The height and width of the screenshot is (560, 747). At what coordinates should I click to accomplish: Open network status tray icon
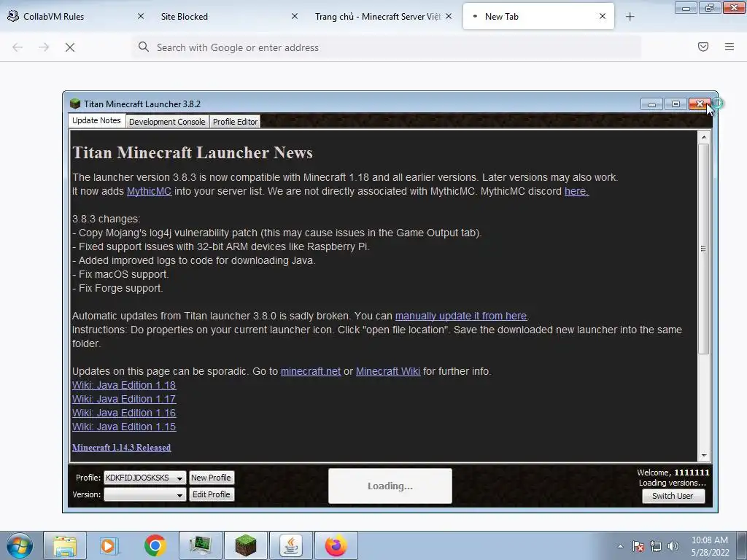click(x=656, y=546)
